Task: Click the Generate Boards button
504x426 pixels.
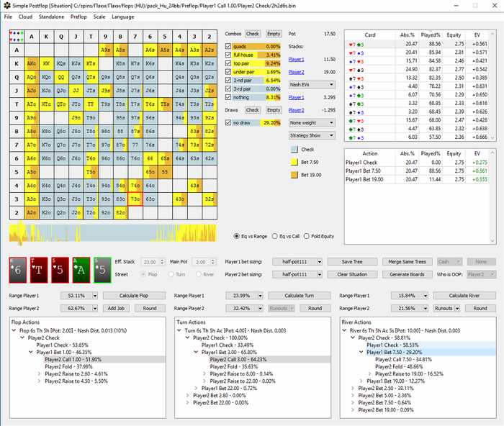Action: coord(408,274)
